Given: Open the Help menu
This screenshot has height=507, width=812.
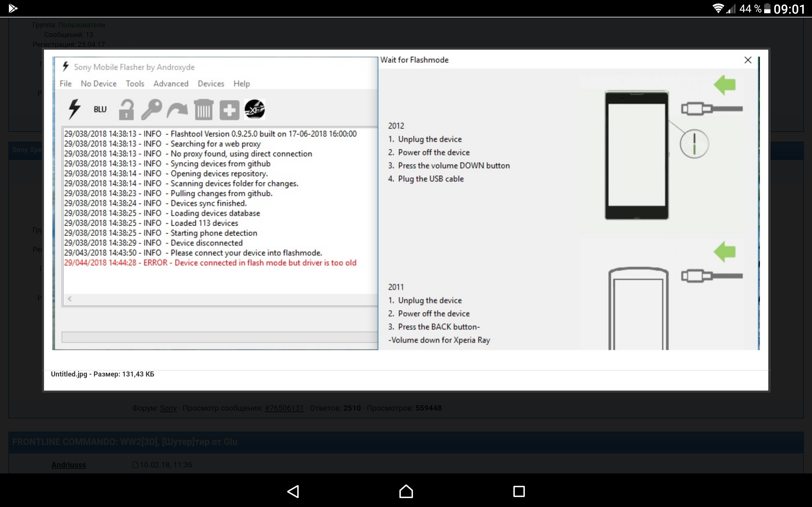Looking at the screenshot, I should [x=242, y=83].
